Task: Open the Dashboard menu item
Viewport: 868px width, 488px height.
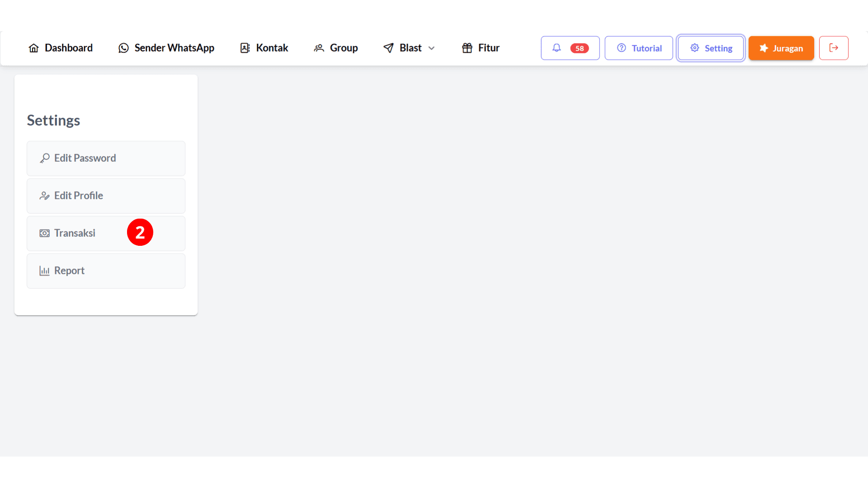Action: click(x=61, y=48)
